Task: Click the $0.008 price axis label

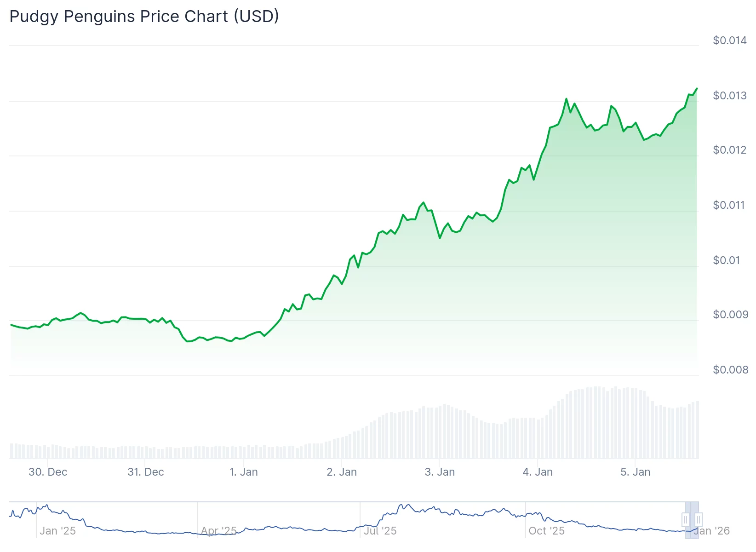Action: click(730, 370)
